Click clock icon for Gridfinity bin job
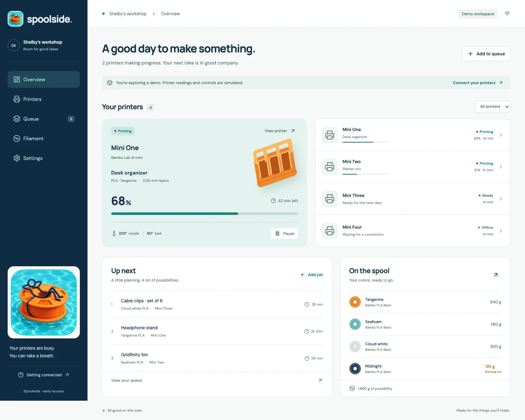The image size is (525, 420). [x=307, y=358]
